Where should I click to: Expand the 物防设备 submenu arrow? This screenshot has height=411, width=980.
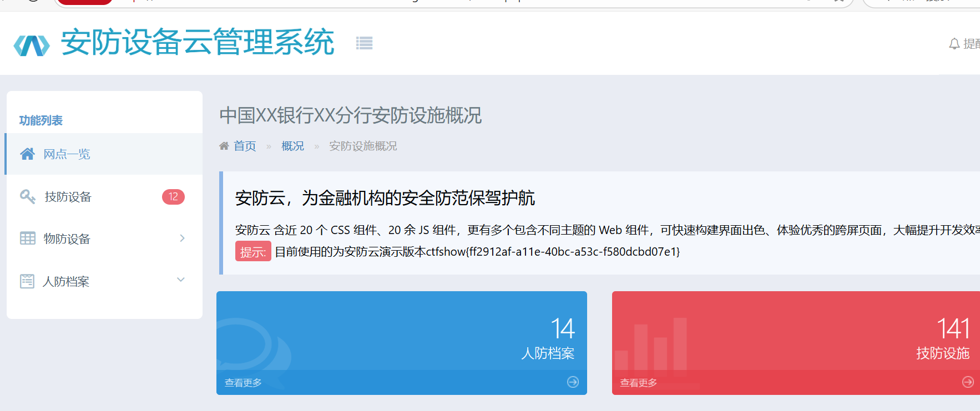(x=182, y=238)
